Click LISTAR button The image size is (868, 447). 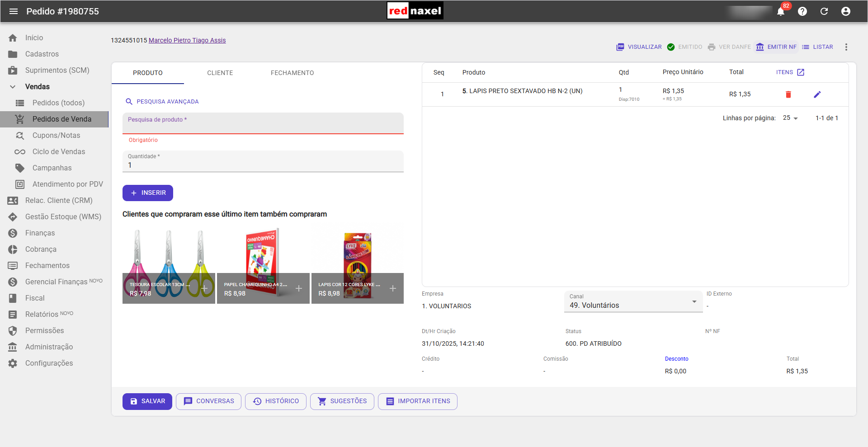point(817,47)
